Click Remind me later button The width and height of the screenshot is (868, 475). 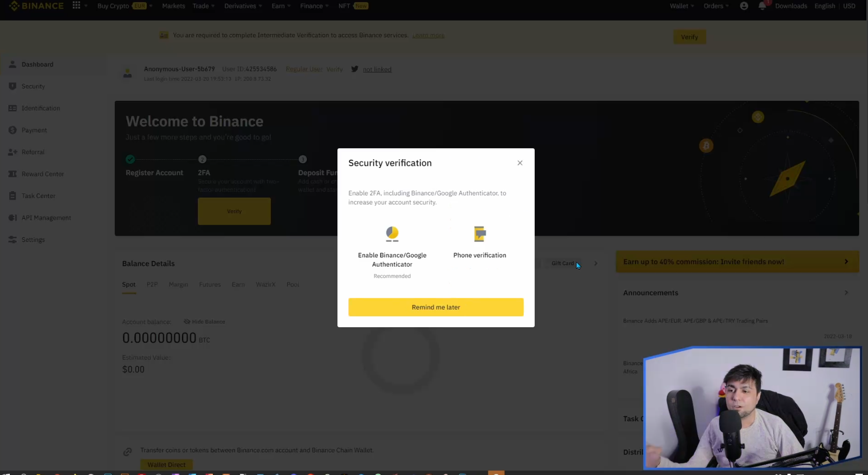[x=436, y=307]
